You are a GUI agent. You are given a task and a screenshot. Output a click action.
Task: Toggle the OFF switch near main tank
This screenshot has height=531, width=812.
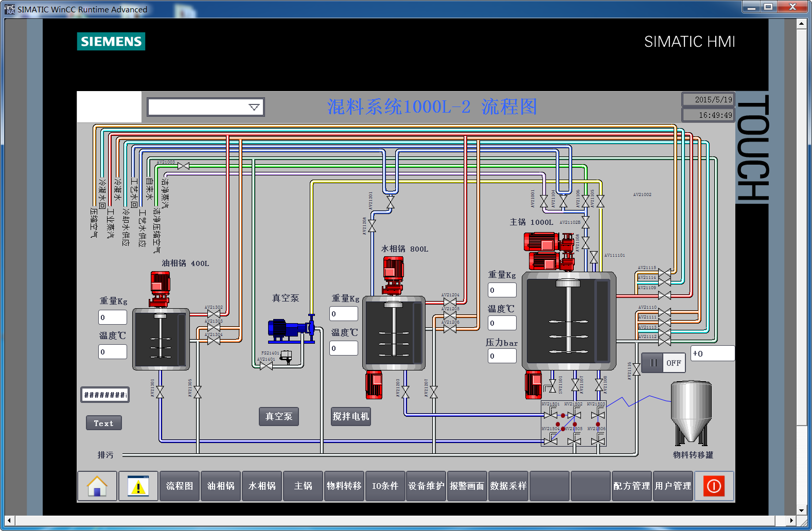(x=663, y=363)
